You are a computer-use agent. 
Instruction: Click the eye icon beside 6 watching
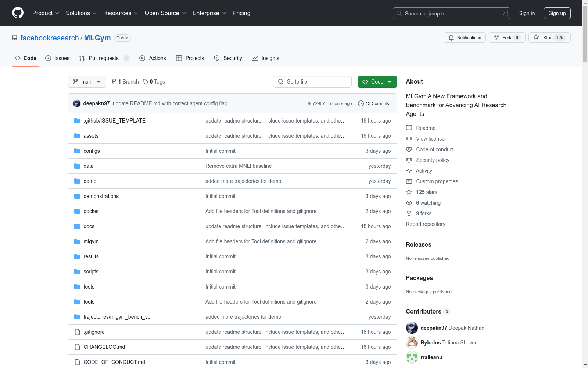point(409,203)
